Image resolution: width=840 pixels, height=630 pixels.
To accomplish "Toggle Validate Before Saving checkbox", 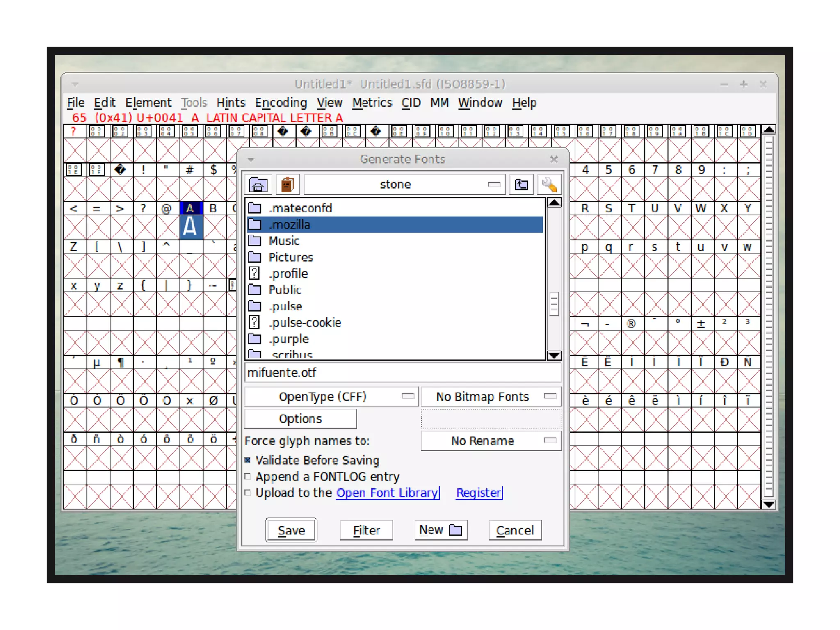I will (x=248, y=460).
